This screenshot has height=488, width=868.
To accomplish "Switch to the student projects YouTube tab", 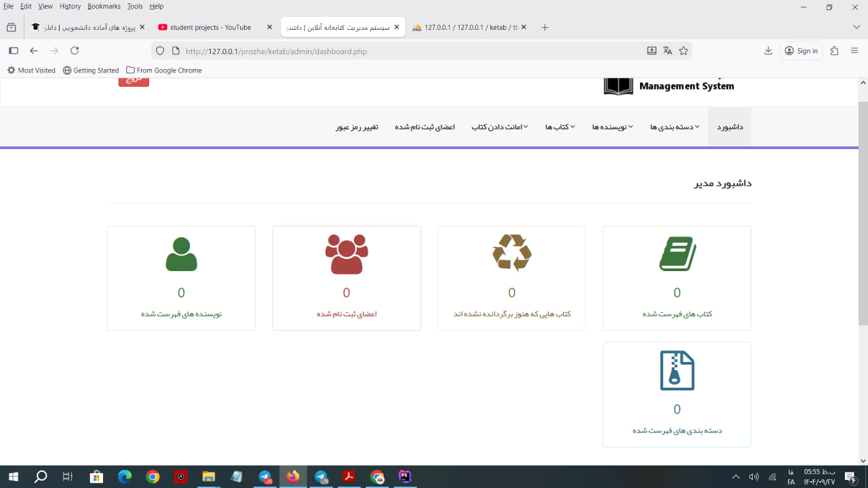I will 210,28.
